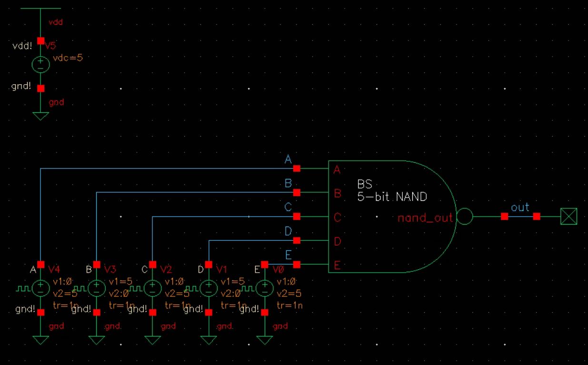The height and width of the screenshot is (365, 588).
Task: Click red pin name E inside the NAND gate
Action: (337, 266)
